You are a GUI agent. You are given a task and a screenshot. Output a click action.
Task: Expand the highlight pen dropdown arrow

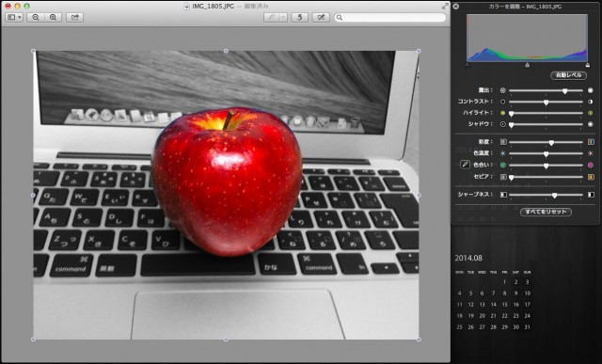[283, 17]
